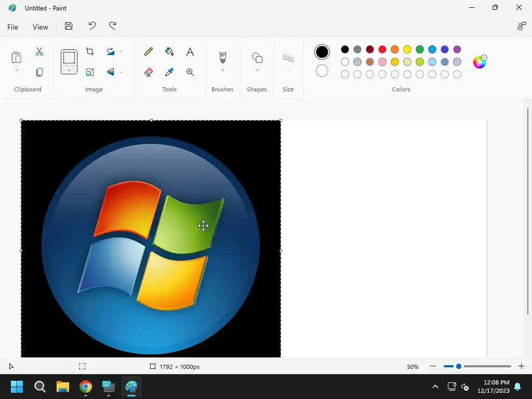The width and height of the screenshot is (532, 399).
Task: Click the share icon at top right
Action: pyautogui.click(x=522, y=26)
